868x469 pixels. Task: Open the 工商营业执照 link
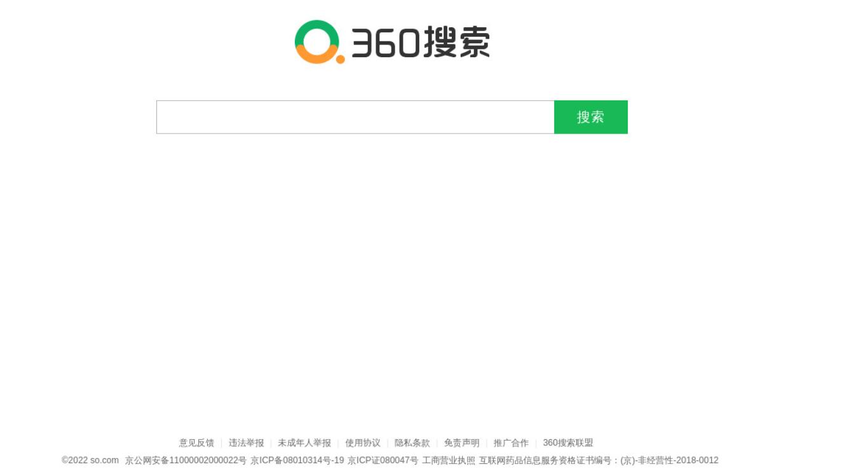pyautogui.click(x=449, y=460)
